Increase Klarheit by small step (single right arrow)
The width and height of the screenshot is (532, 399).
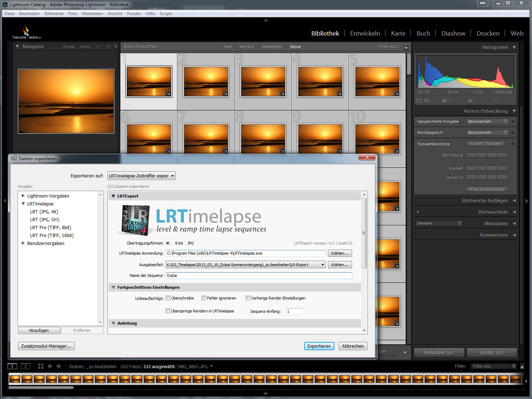pos(492,168)
